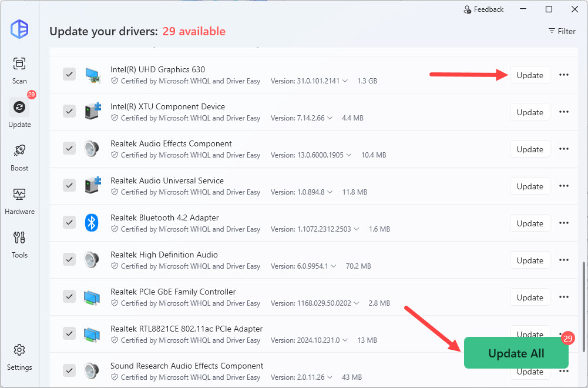This screenshot has height=388, width=588.
Task: Expand version 31.0.101.2141 dropdown
Action: (x=345, y=81)
